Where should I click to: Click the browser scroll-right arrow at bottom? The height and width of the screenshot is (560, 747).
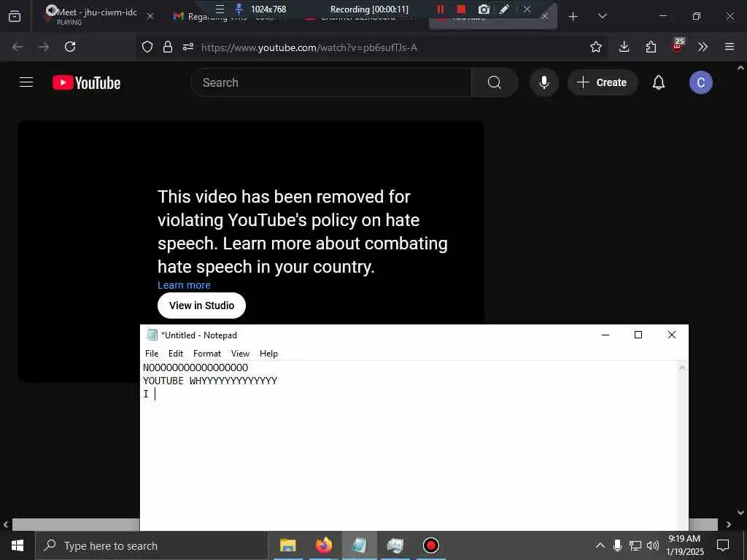point(729,524)
